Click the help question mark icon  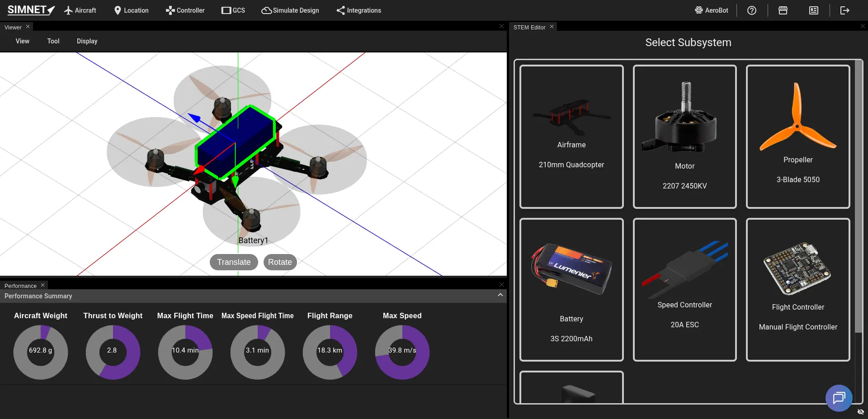751,10
